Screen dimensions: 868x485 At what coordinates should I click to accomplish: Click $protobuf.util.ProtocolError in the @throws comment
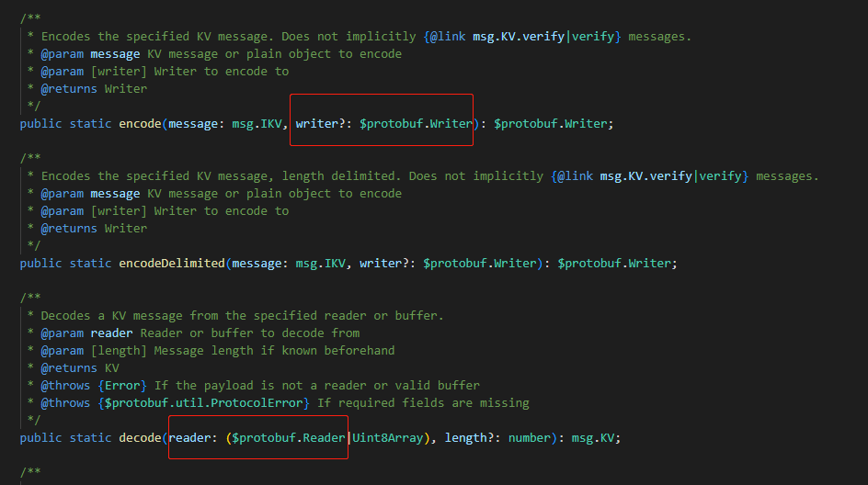pos(207,402)
